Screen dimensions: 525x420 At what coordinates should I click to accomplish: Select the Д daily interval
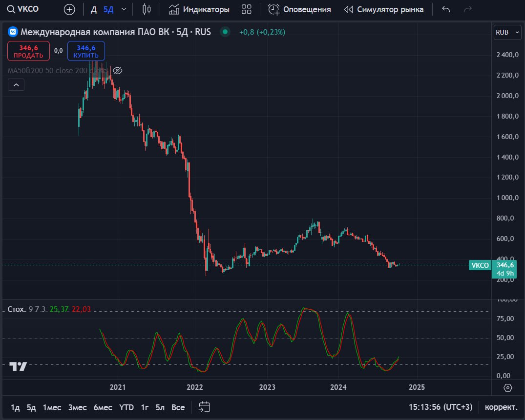pyautogui.click(x=94, y=9)
